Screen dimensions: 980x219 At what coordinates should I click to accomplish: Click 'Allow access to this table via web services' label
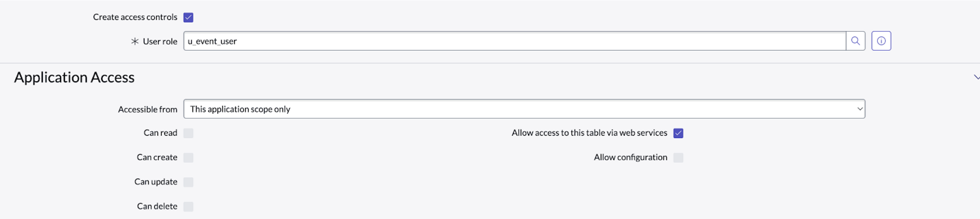(x=589, y=133)
